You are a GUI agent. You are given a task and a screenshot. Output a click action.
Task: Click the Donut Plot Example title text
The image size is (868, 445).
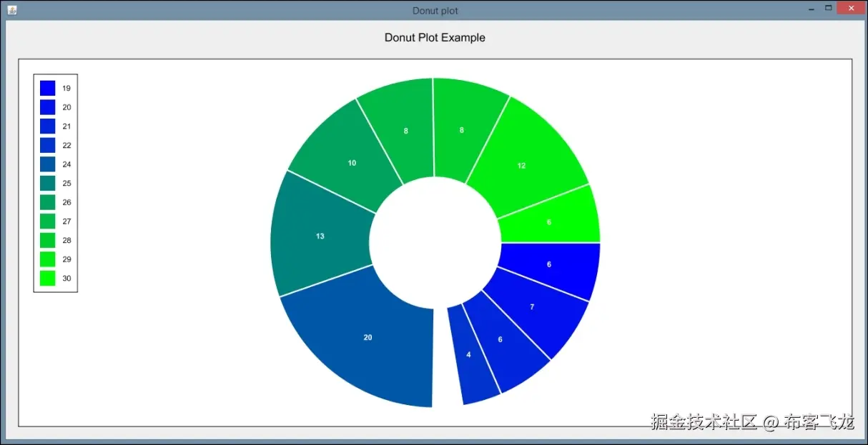click(x=435, y=37)
